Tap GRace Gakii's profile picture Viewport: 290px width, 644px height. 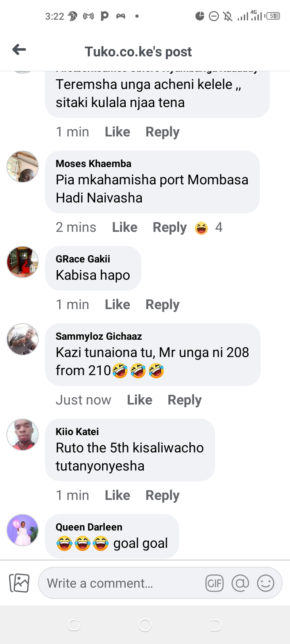coord(23,262)
